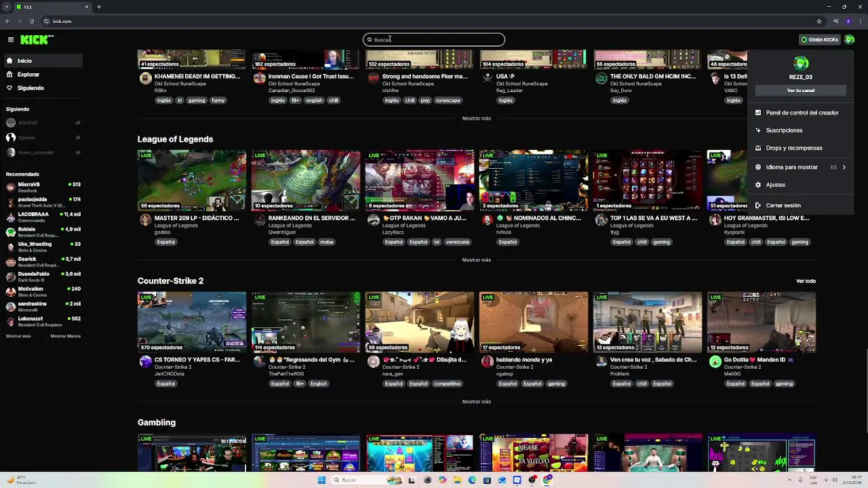Image resolution: width=868 pixels, height=488 pixels.
Task: Click the Suscripciones sparkle icon
Action: (758, 130)
